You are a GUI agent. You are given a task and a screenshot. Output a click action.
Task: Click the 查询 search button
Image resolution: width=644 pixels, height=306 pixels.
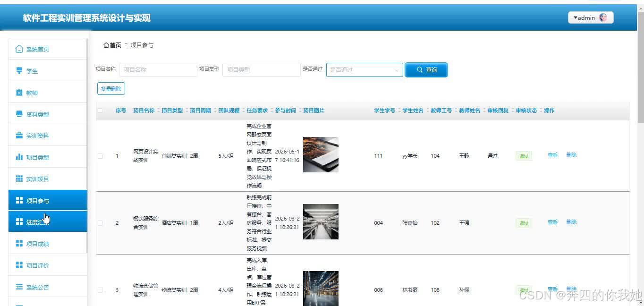tap(426, 69)
